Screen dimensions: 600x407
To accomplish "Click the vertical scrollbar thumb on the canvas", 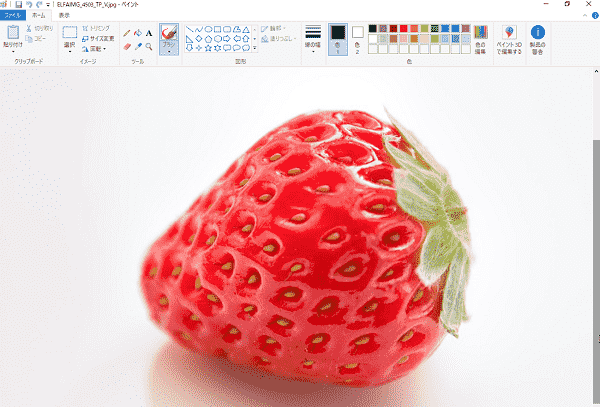I will click(596, 273).
